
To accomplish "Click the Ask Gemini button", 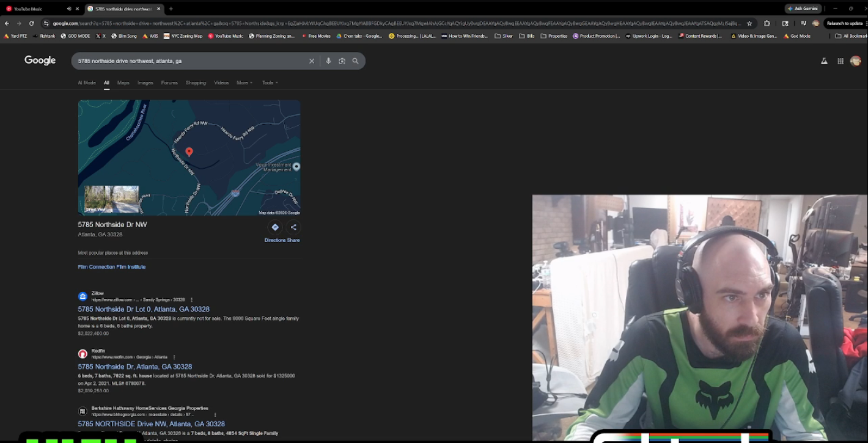I will [803, 9].
